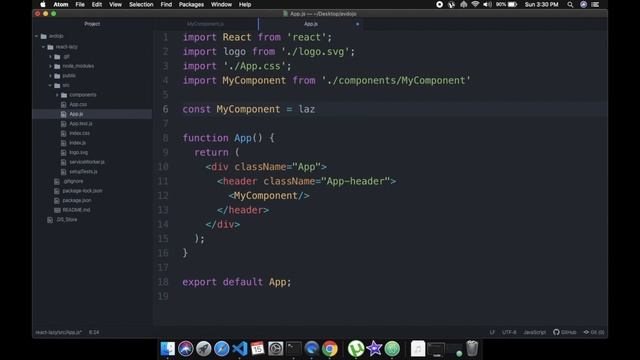Select .DS_Store in the tree
This screenshot has height=360, width=640.
pyautogui.click(x=67, y=220)
